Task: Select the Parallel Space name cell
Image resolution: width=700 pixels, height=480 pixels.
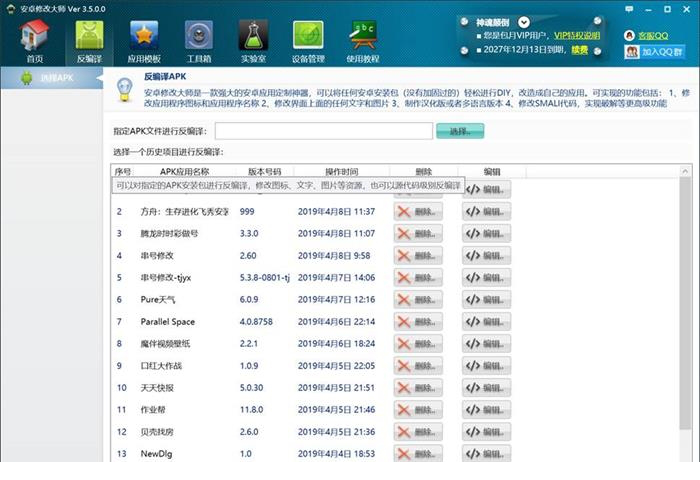Action: (167, 321)
